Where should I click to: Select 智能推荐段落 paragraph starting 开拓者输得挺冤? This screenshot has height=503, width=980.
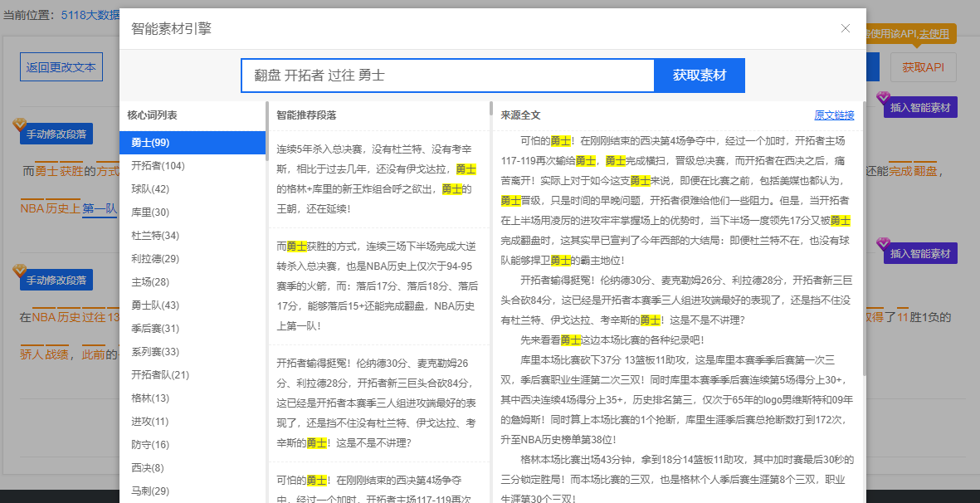pos(378,403)
